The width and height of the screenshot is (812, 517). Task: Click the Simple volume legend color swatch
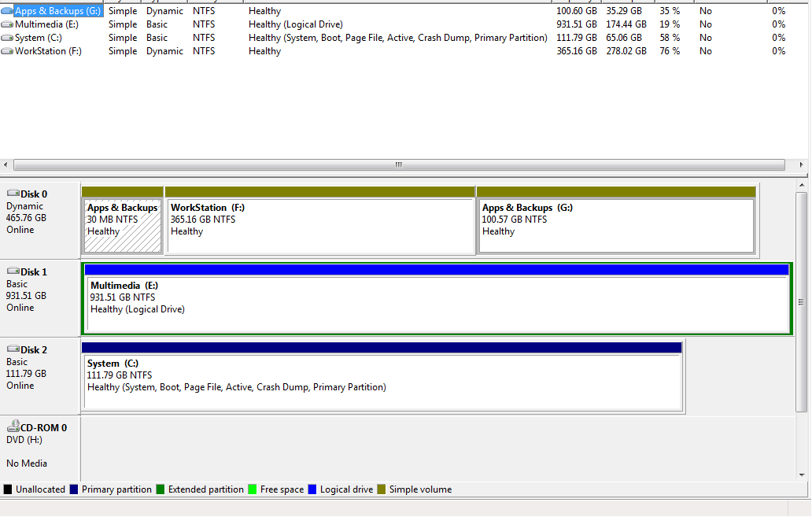[x=382, y=489]
